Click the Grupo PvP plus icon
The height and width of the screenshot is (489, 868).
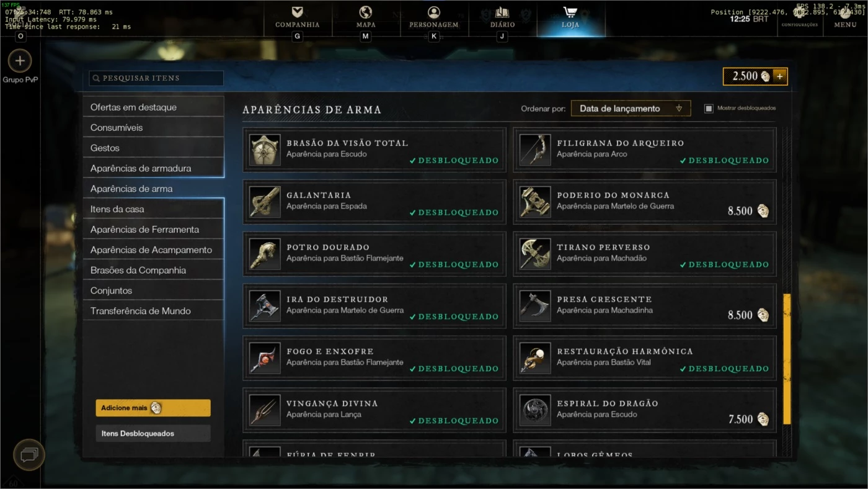[20, 61]
